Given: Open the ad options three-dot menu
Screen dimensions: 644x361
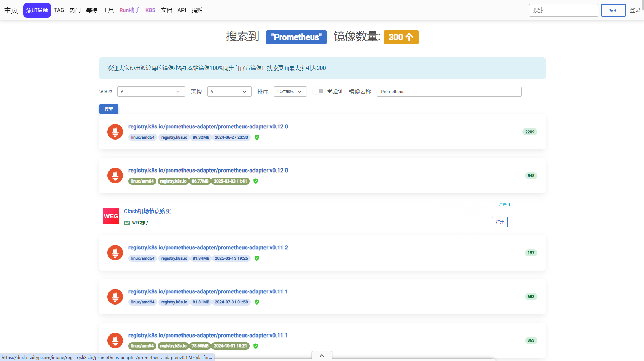Looking at the screenshot, I should point(510,204).
